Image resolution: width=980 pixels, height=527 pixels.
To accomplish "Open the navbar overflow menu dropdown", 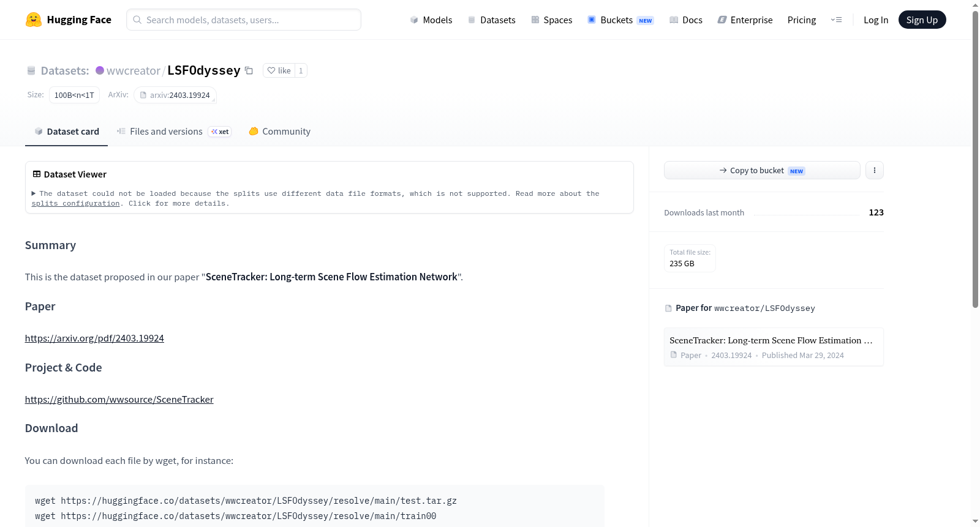I will tap(836, 20).
